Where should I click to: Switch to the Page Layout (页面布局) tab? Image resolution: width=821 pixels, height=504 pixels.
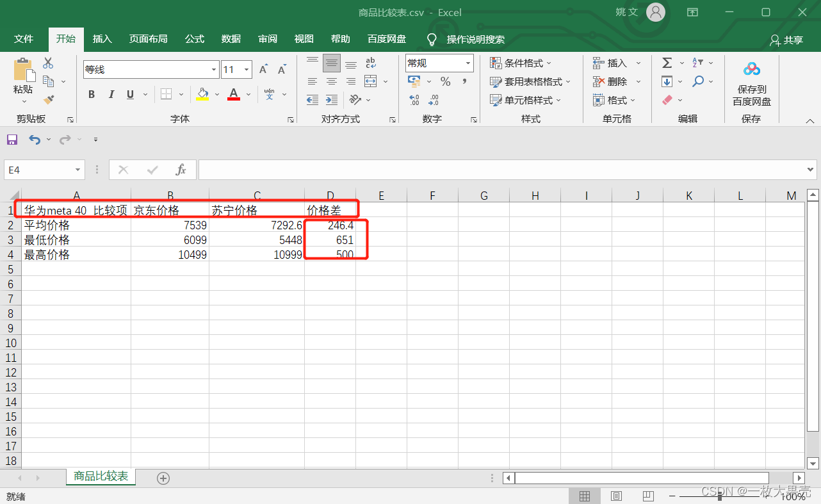pyautogui.click(x=149, y=39)
